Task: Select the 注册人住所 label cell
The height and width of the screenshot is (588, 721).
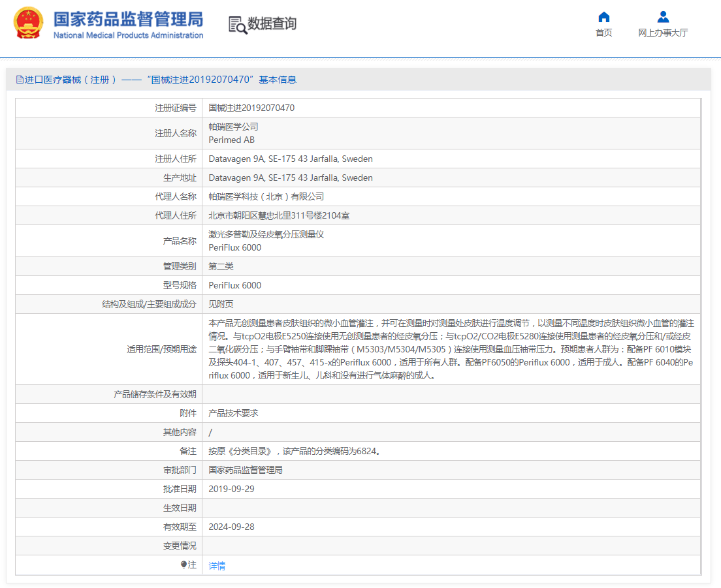Action: [x=108, y=159]
